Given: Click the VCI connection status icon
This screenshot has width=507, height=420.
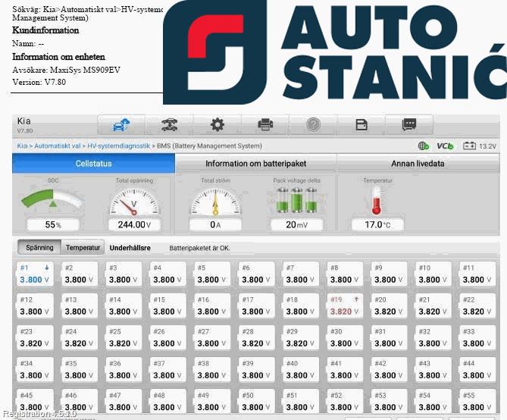Looking at the screenshot, I should point(446,146).
